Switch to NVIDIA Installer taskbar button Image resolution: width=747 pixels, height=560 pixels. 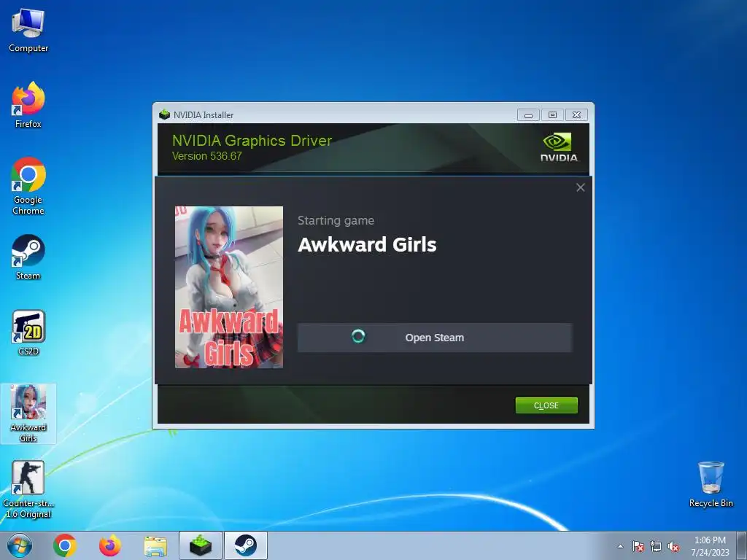point(201,545)
